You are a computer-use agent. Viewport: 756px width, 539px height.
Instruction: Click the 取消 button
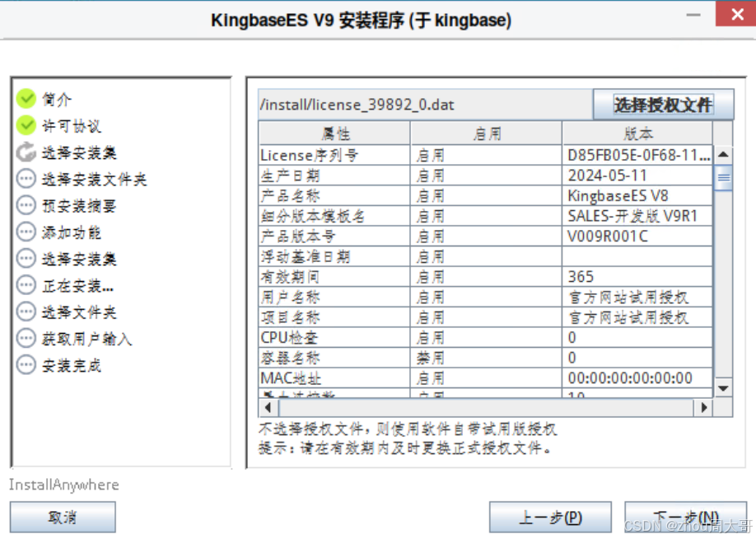63,517
